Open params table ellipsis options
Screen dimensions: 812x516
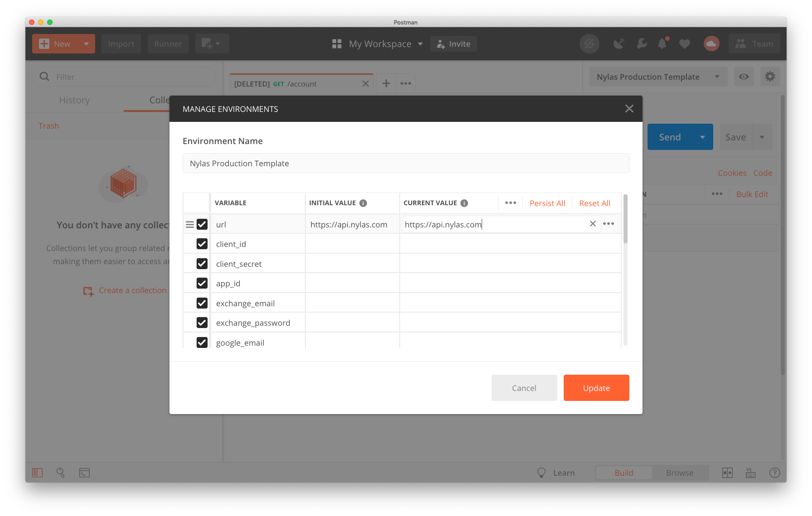pyautogui.click(x=717, y=194)
